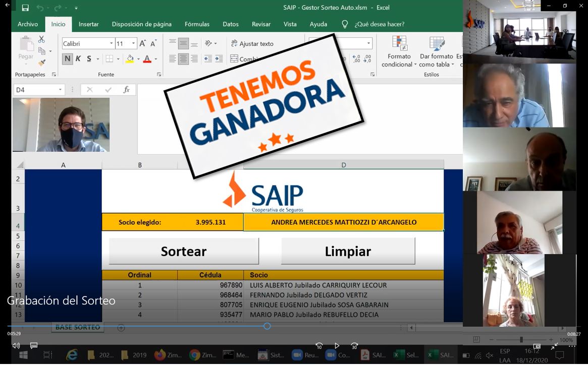Click the Insert Function fx icon
Viewport: 588px width, 365px height.
click(126, 90)
